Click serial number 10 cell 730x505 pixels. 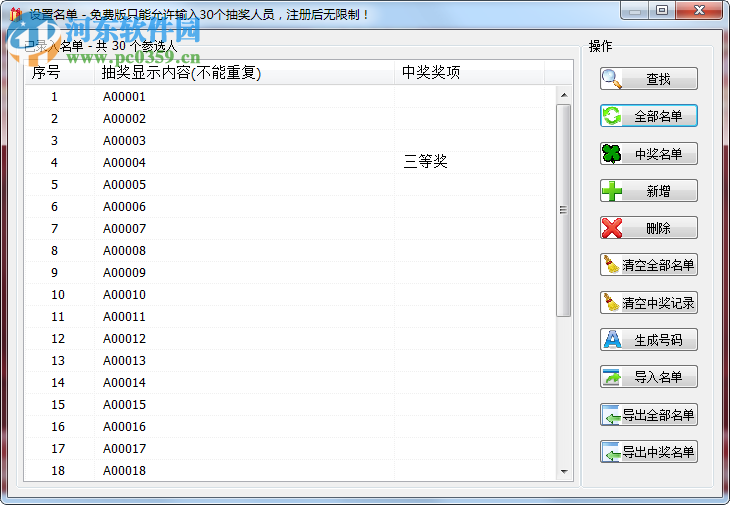58,295
